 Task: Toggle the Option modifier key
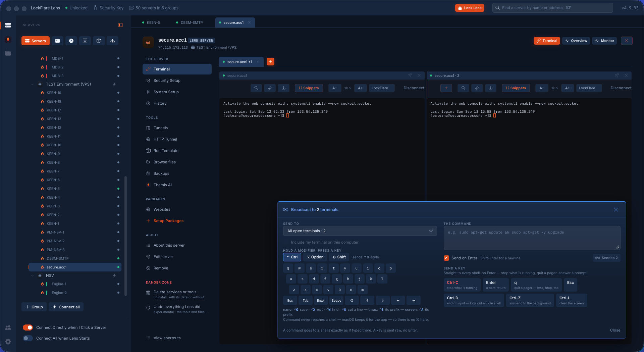pyautogui.click(x=315, y=257)
